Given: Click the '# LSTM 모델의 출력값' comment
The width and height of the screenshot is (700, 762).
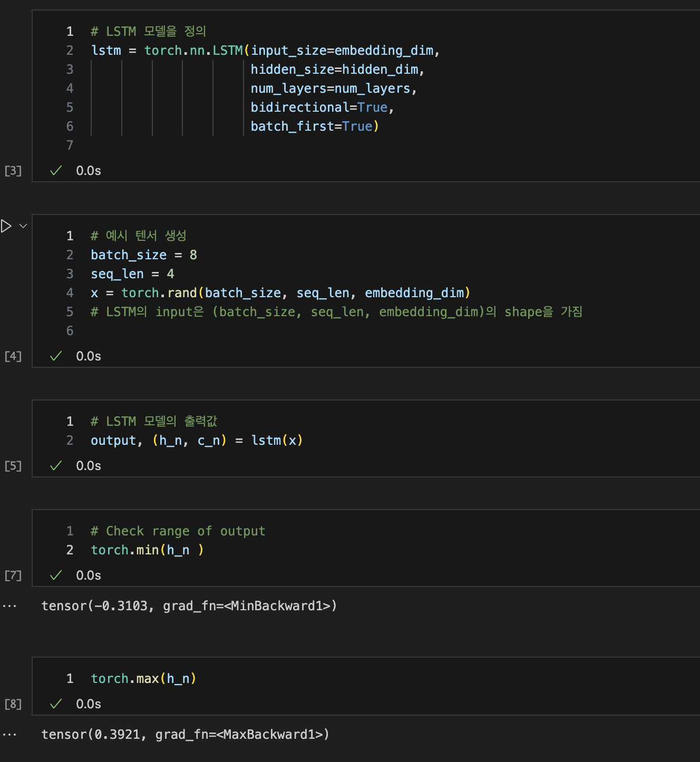Looking at the screenshot, I should (154, 422).
